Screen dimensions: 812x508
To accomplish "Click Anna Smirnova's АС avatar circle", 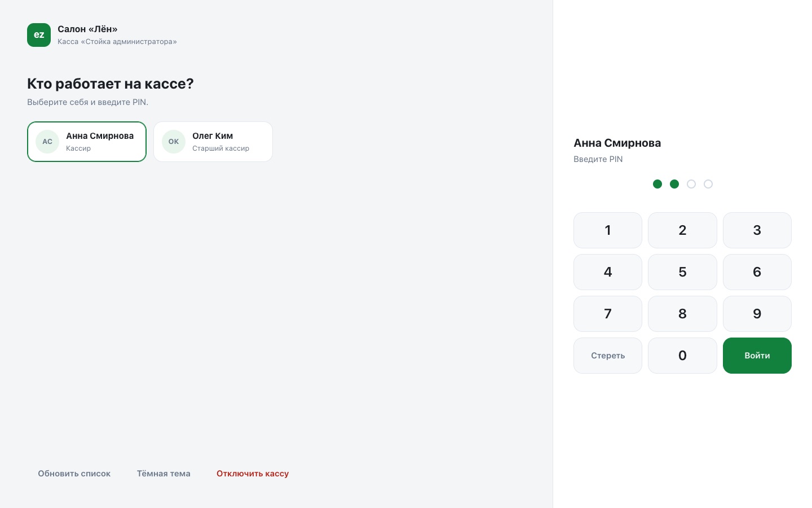I will pyautogui.click(x=47, y=142).
